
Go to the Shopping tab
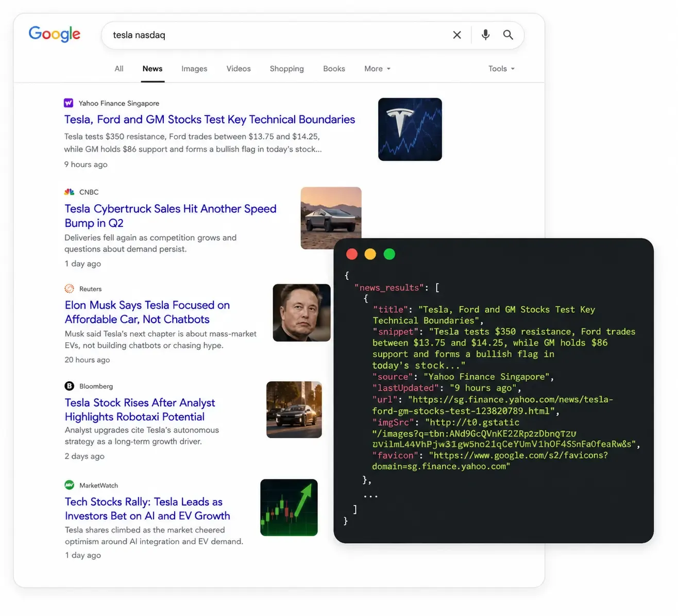pyautogui.click(x=287, y=69)
